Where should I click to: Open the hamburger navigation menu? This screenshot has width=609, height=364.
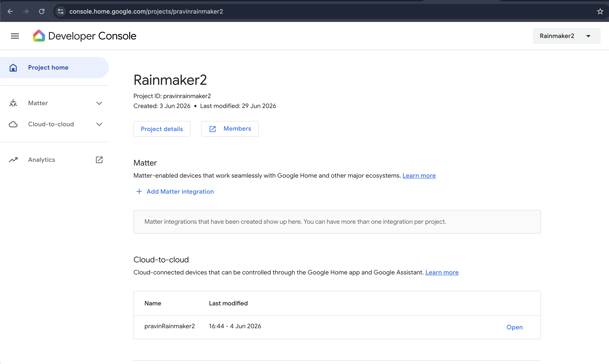point(15,36)
